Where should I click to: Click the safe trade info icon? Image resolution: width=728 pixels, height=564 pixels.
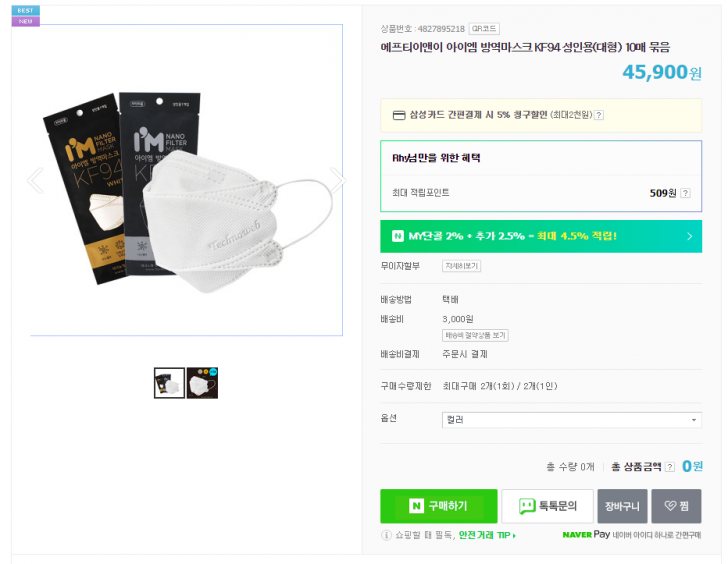tap(387, 536)
